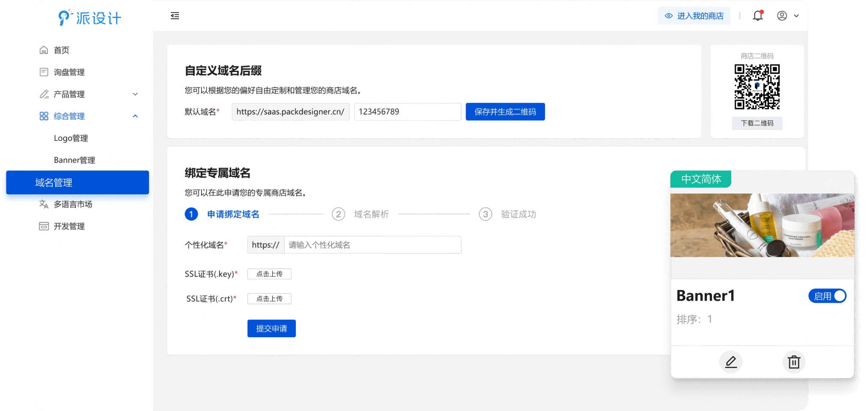Click the 开发管理 code icon in sidebar
868x411 pixels.
pyautogui.click(x=44, y=226)
